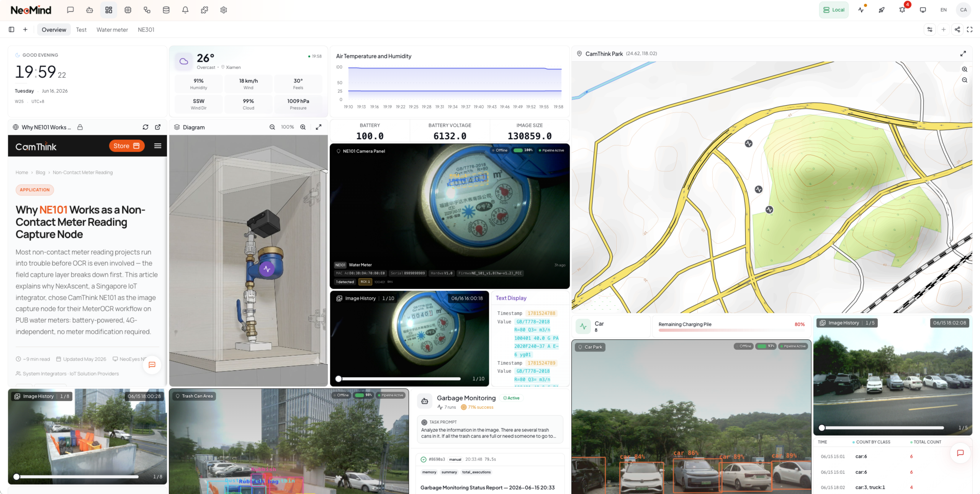The width and height of the screenshot is (980, 494).
Task: Open the automation workflow icon
Action: click(147, 10)
